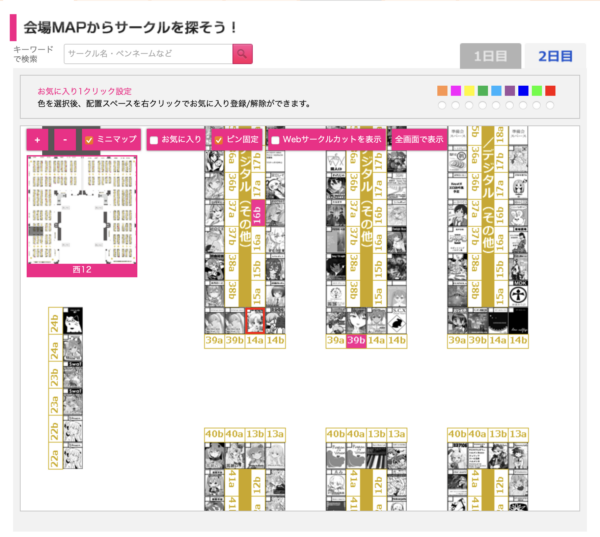Open the circle cut thumbnail beside 22a
This screenshot has height=537, width=600.
tap(73, 455)
